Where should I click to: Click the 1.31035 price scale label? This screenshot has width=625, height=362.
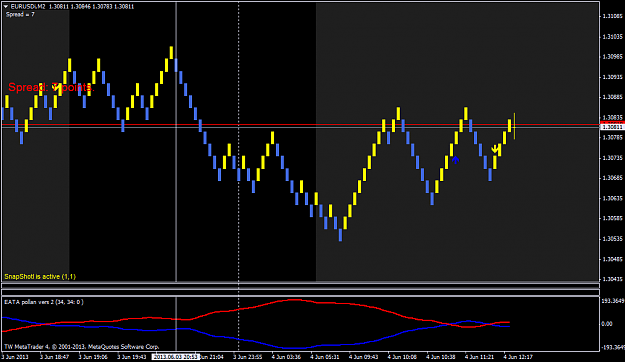(613, 37)
